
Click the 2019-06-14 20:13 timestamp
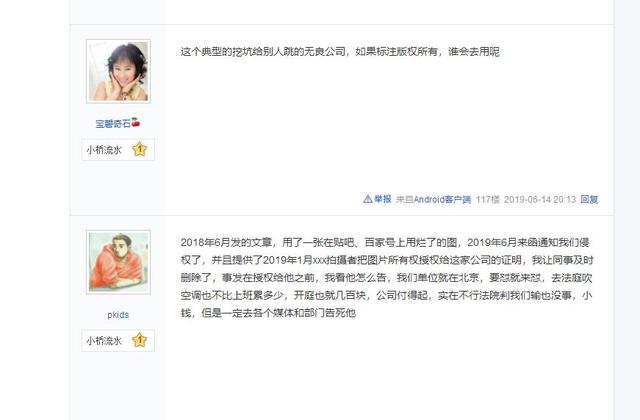pyautogui.click(x=540, y=199)
